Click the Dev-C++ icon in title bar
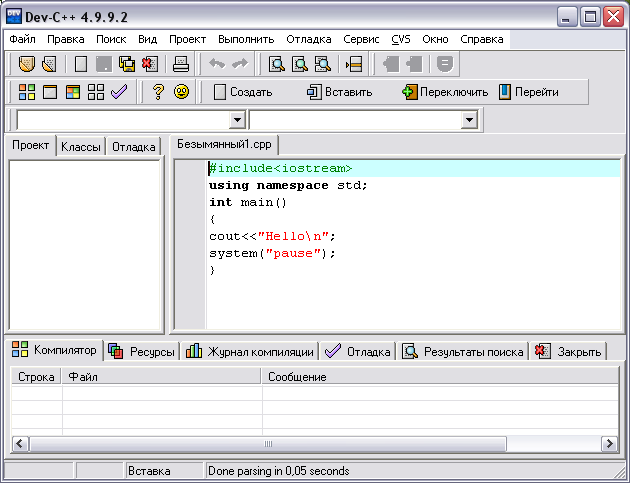This screenshot has height=483, width=630. point(14,16)
